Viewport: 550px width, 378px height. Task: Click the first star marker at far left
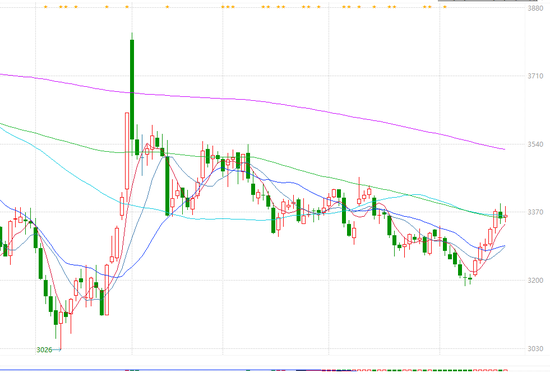46,7
